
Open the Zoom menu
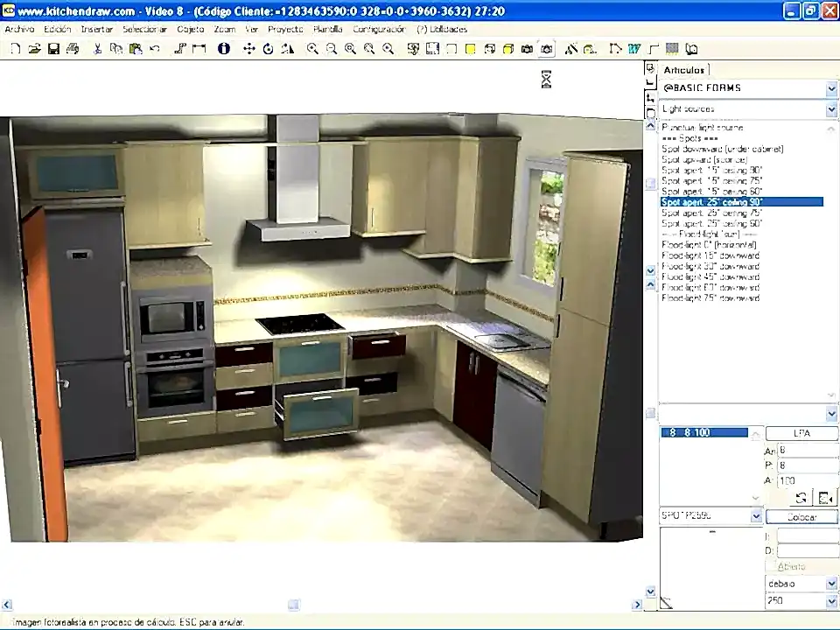pos(225,29)
